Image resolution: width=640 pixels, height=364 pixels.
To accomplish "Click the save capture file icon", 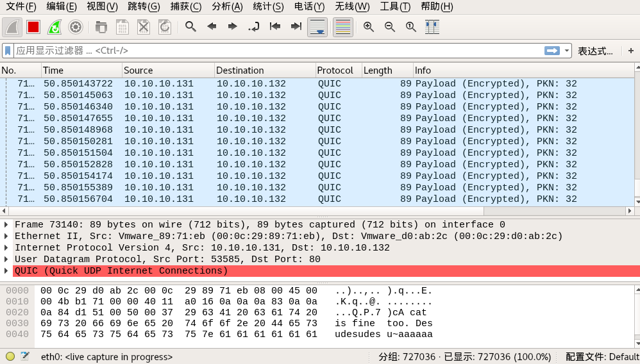I will pos(122,28).
